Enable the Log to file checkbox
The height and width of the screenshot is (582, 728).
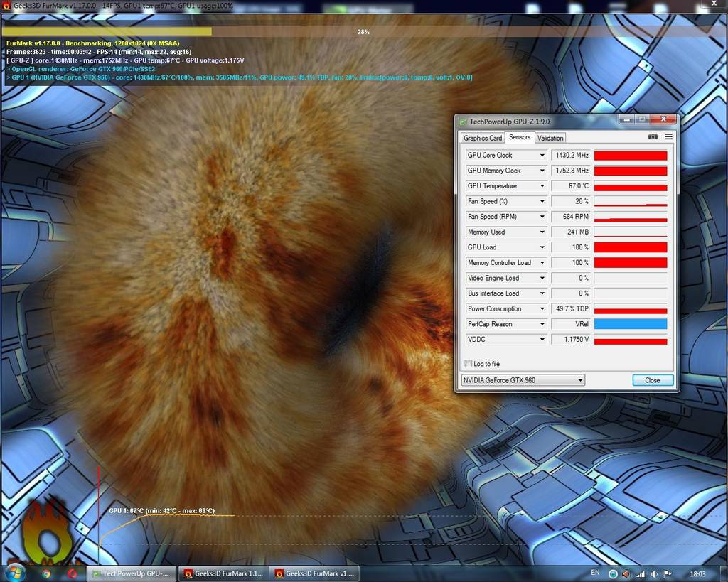click(x=469, y=364)
